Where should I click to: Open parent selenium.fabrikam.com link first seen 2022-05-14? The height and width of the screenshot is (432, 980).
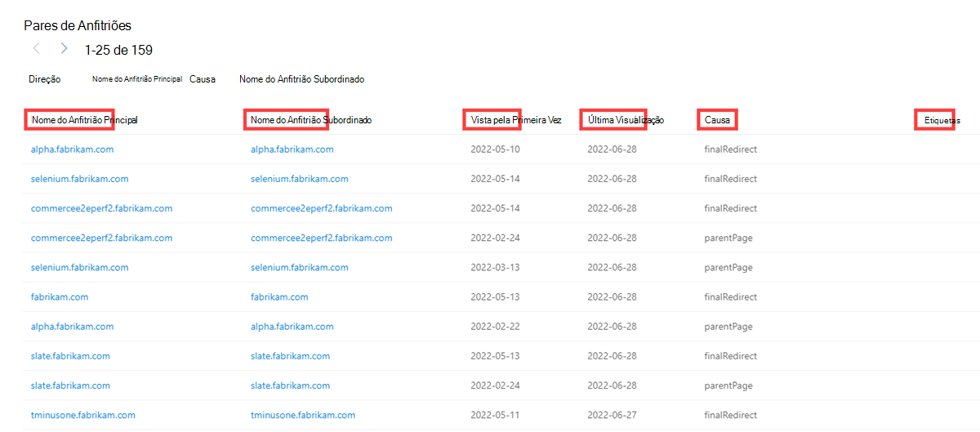79,179
